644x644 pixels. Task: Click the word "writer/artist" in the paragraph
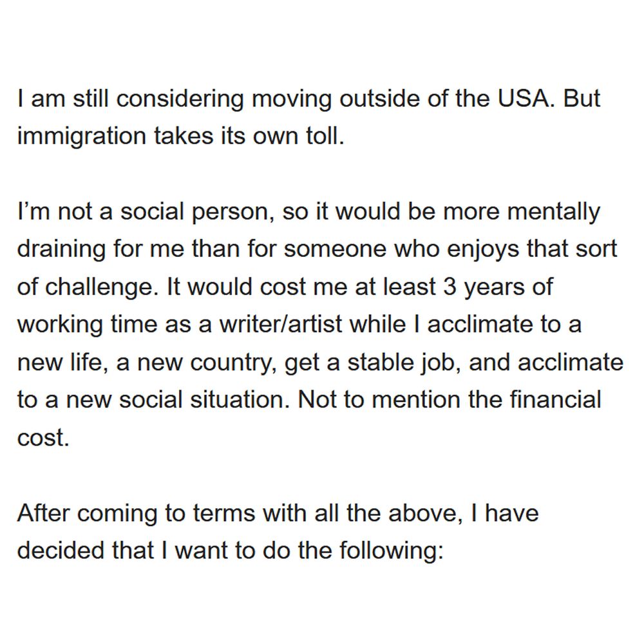click(x=281, y=325)
